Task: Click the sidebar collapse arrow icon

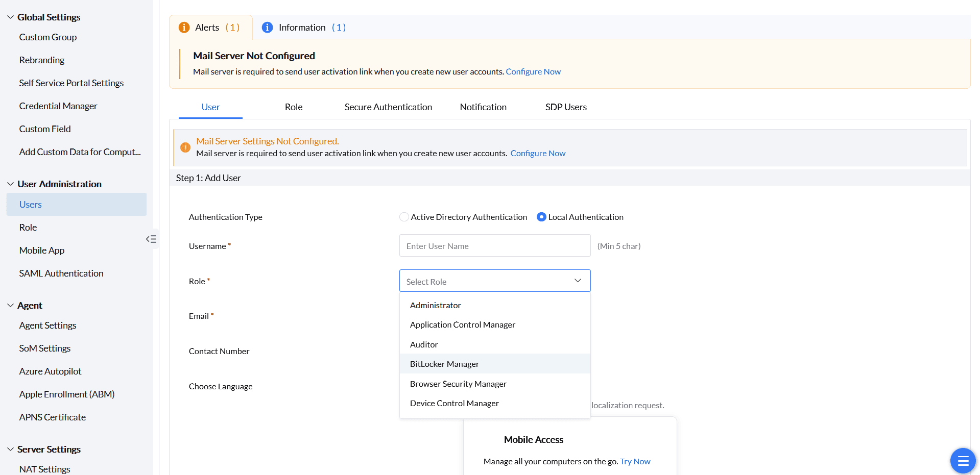Action: [x=151, y=239]
